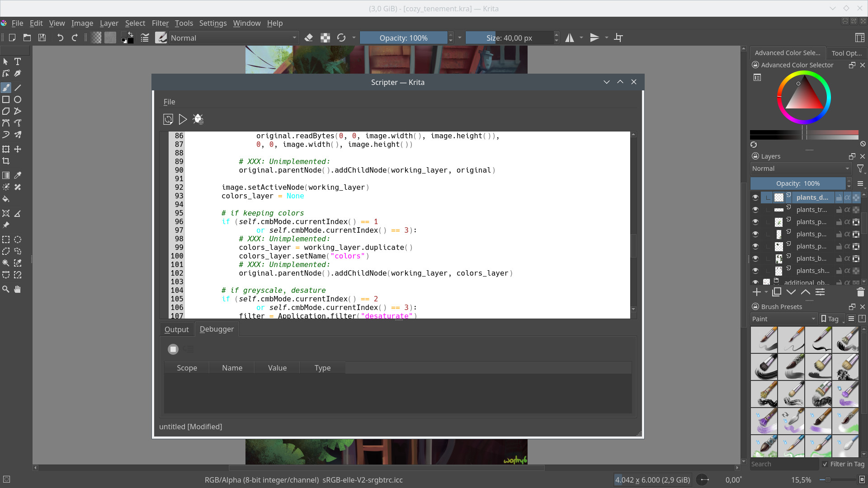Activate the Crop tool

click(6, 161)
